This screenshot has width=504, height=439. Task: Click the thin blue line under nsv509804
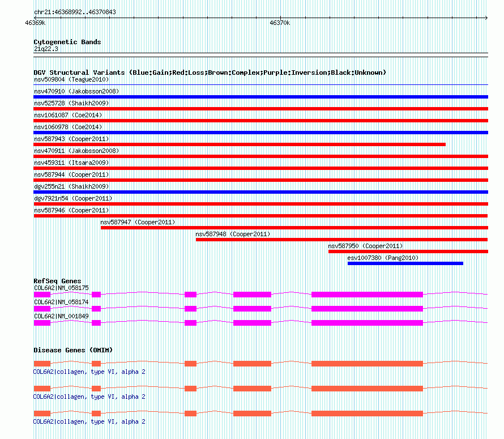pyautogui.click(x=260, y=85)
